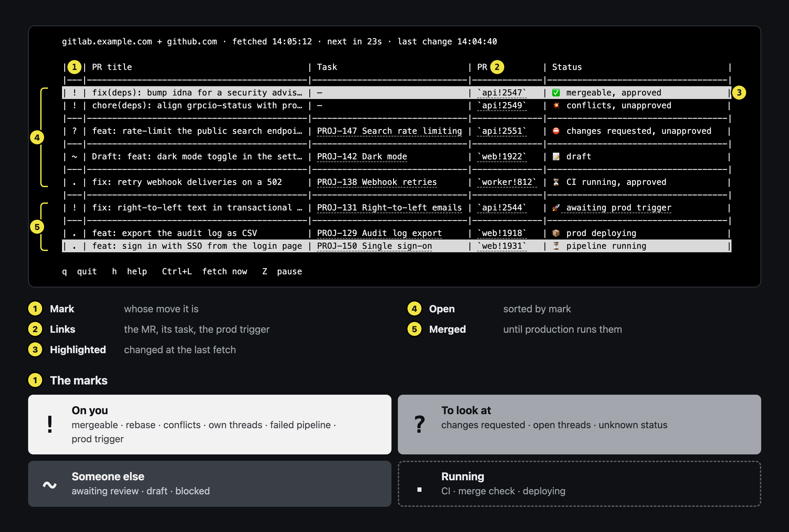Select the feat: export the audit log title

174,233
